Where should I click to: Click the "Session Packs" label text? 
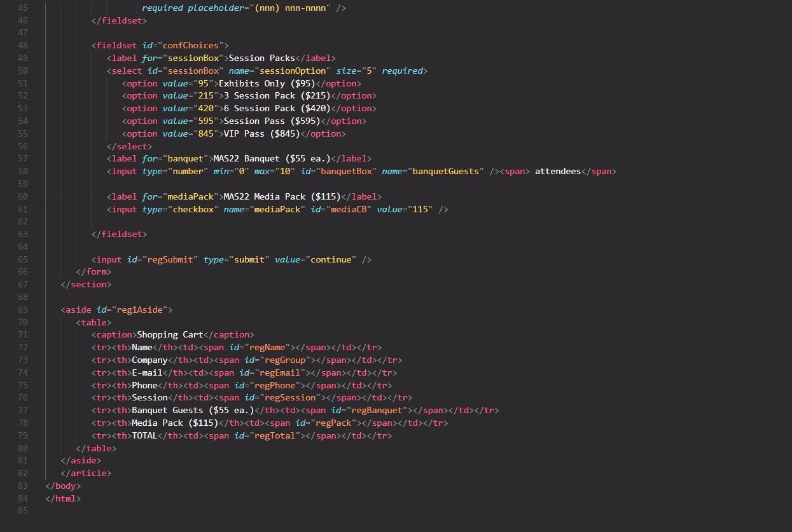[262, 58]
